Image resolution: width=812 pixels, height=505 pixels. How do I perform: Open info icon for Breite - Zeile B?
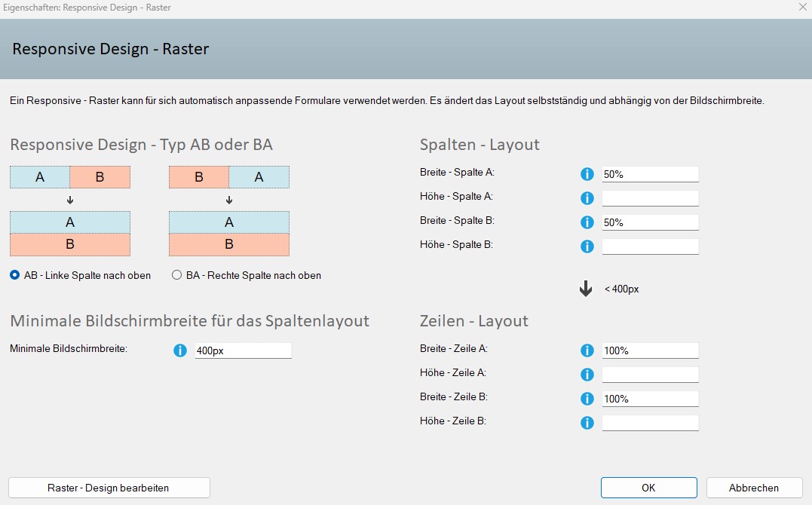587,399
